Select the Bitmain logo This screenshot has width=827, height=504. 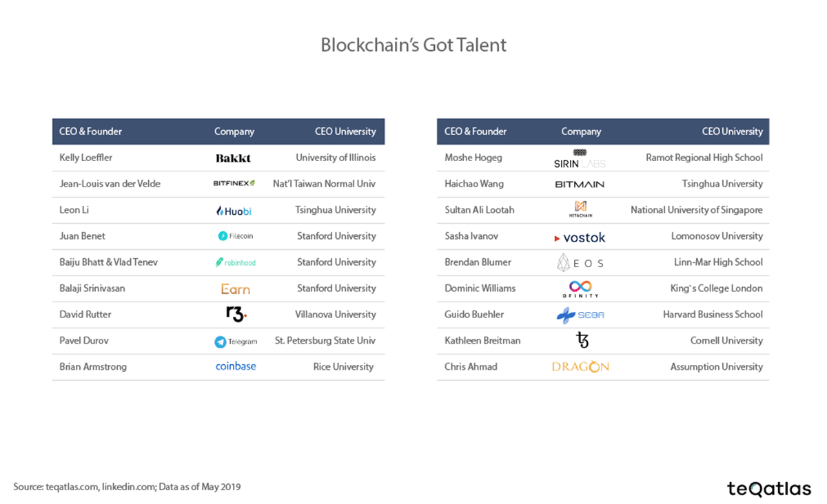point(580,185)
